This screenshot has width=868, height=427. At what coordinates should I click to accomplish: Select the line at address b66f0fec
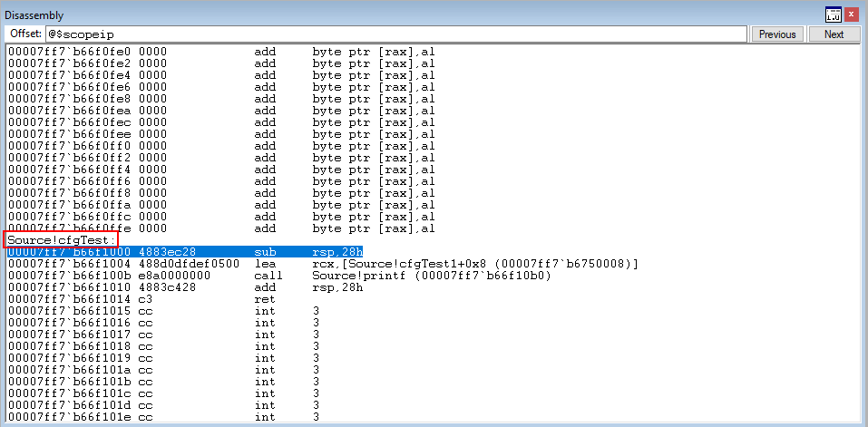pos(221,122)
